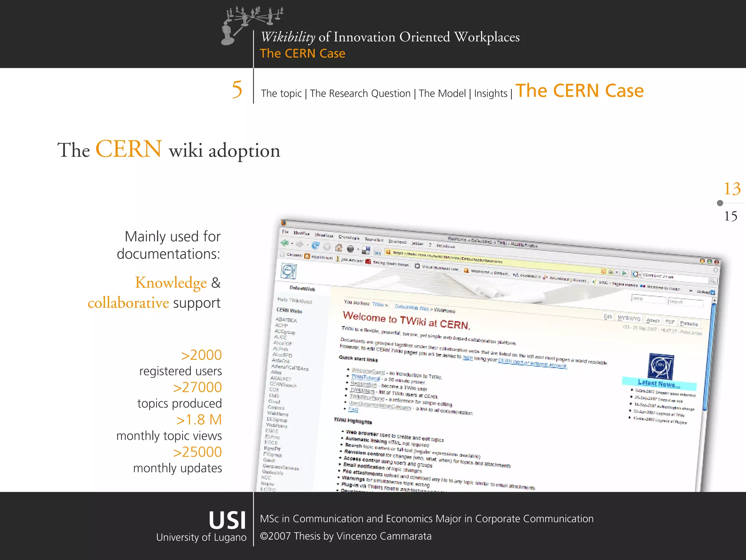
Task: Click the TWiki breadcrumb link
Action: pyautogui.click(x=378, y=304)
